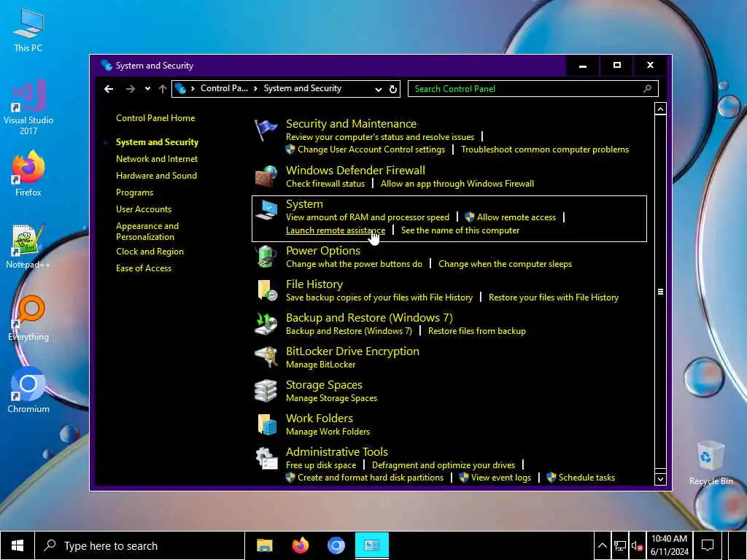
Task: Open Appearance and Personalization category
Action: click(147, 231)
